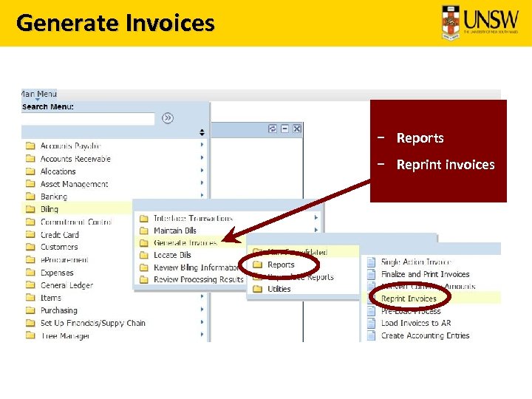Click the Maintain Bills folder icon
This screenshot has width=532, height=399.
point(144,231)
